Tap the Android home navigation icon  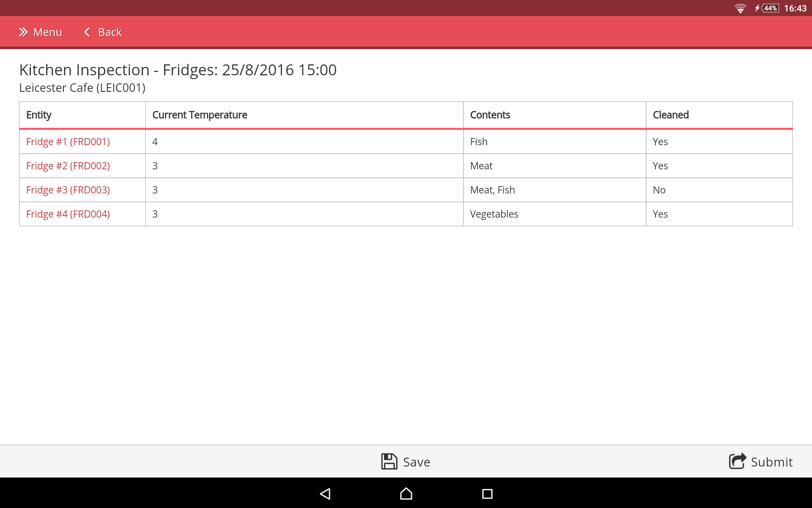click(x=406, y=494)
